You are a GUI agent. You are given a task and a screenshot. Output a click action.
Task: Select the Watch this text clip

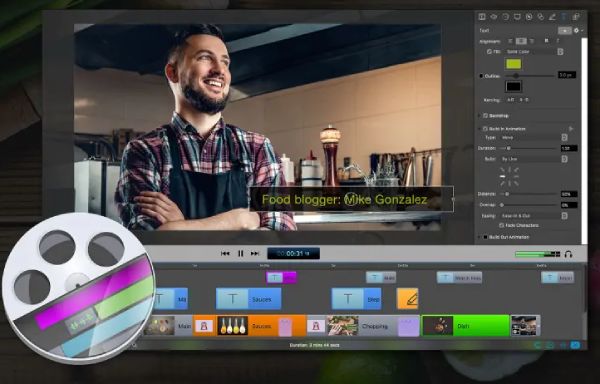pyautogui.click(x=459, y=278)
